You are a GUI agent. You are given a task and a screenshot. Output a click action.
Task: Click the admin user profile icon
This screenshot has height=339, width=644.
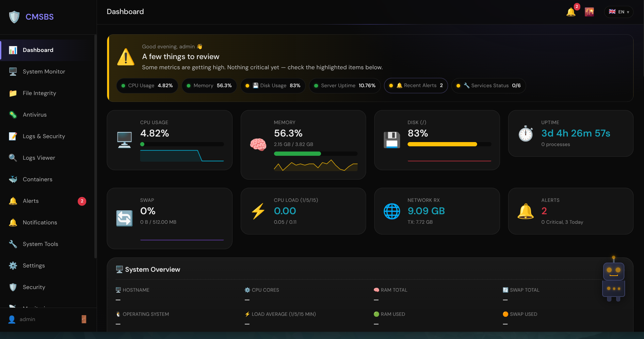pyautogui.click(x=12, y=319)
